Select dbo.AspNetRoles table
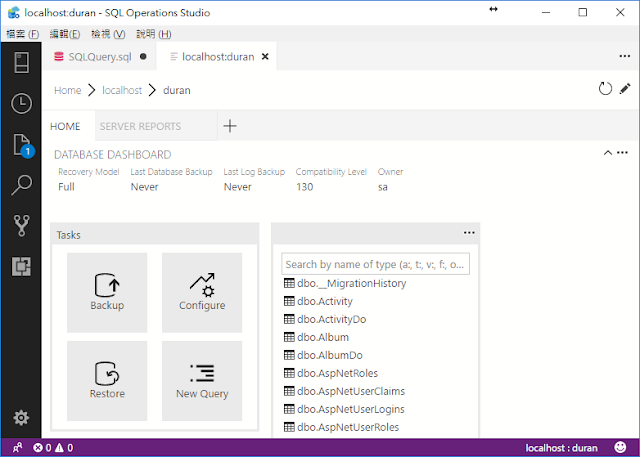Screen dimensions: 640x457 (x=331, y=373)
